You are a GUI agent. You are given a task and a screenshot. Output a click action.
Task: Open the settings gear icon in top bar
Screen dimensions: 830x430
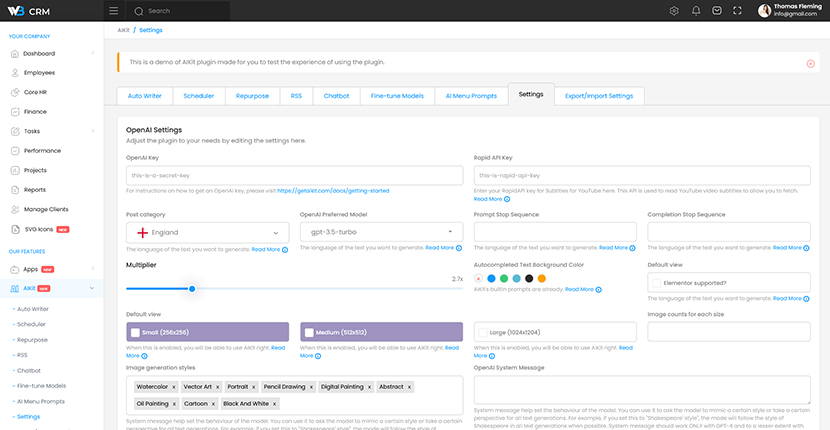[674, 11]
